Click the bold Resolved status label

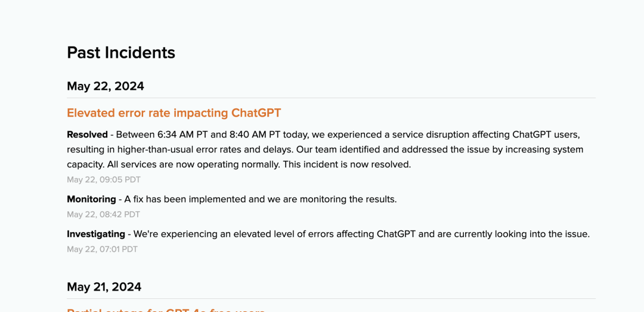coord(87,135)
